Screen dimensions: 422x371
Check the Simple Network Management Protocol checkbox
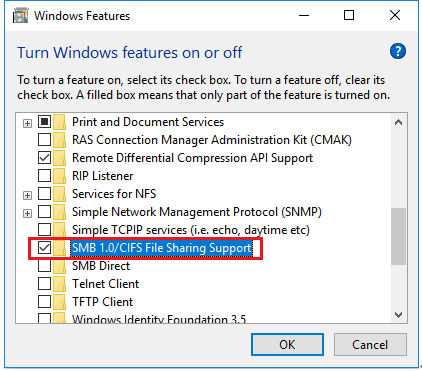click(x=44, y=212)
